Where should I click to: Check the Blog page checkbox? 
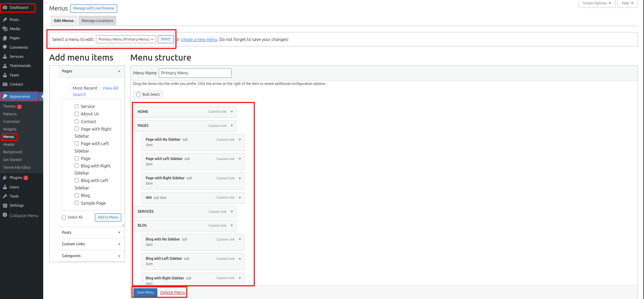coord(77,195)
